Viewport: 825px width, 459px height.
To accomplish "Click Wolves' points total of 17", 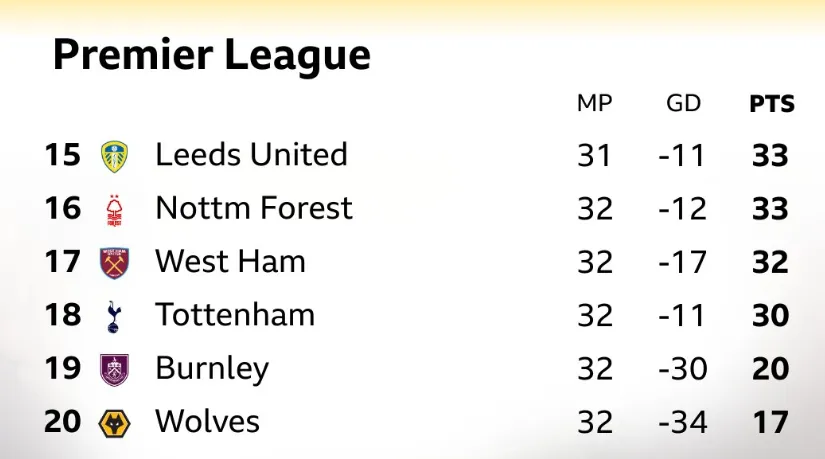I will point(771,422).
